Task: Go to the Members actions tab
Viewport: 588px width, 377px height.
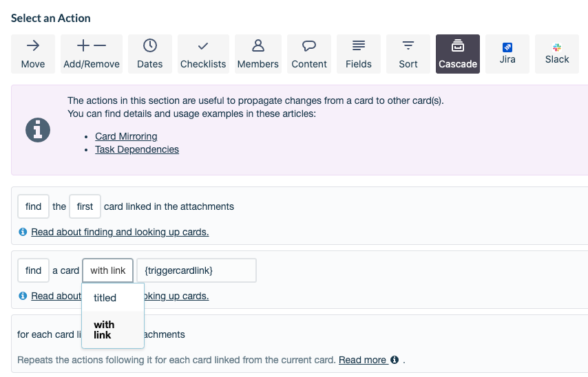Action: (258, 54)
